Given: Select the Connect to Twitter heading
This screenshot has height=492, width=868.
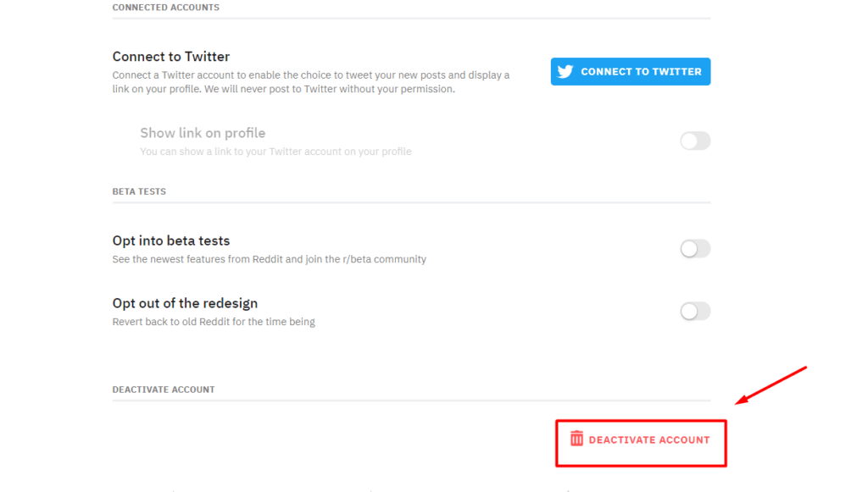Looking at the screenshot, I should pyautogui.click(x=171, y=57).
